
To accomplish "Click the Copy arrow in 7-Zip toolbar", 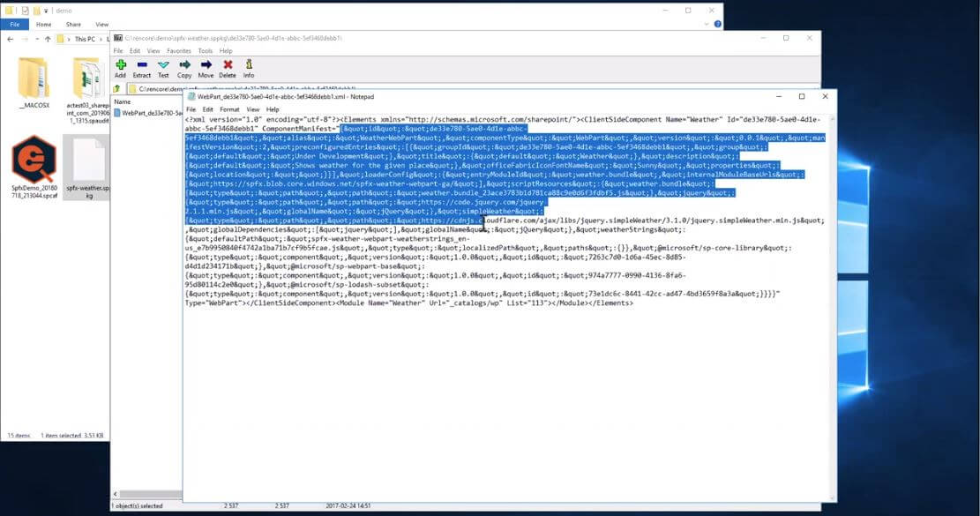I will coord(184,68).
